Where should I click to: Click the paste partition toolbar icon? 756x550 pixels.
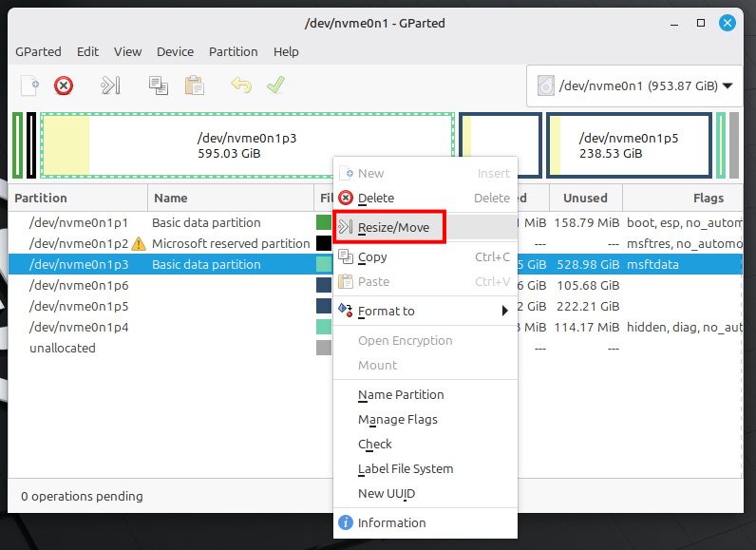195,85
